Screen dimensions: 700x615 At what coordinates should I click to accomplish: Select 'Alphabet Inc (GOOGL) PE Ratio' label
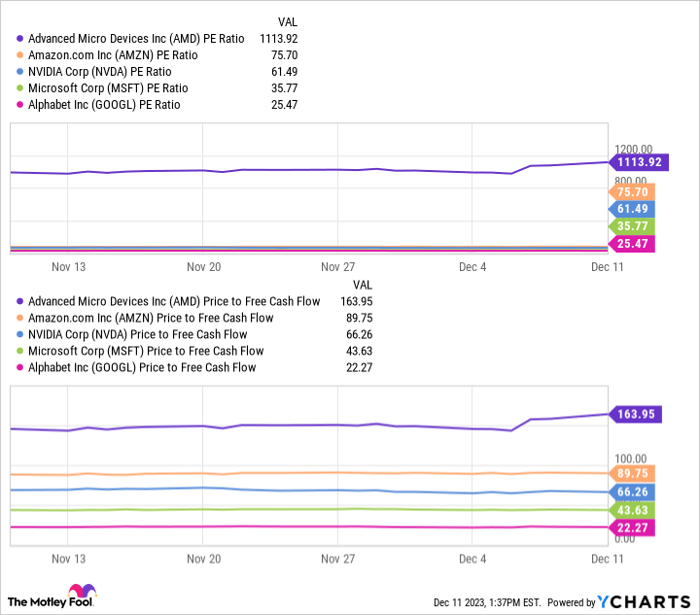[x=104, y=105]
